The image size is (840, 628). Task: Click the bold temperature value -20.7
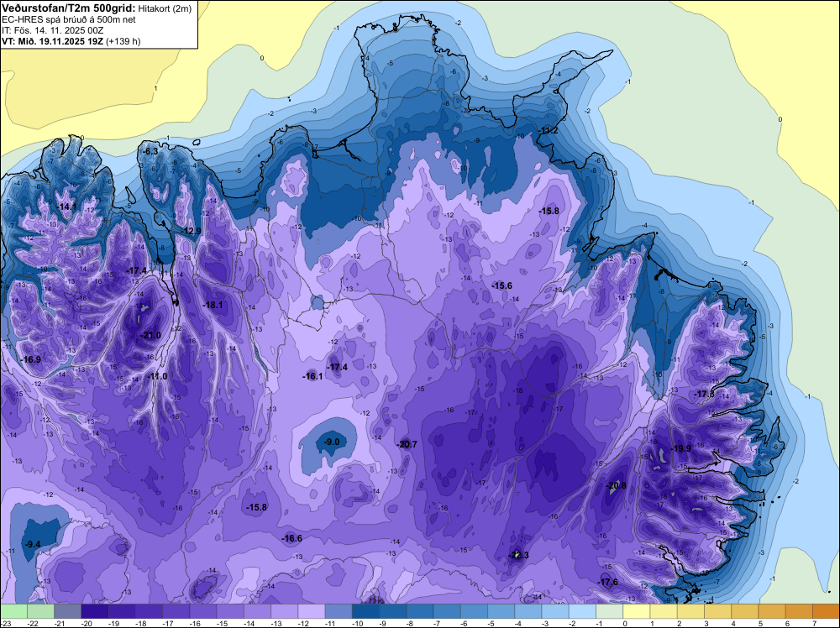407,444
